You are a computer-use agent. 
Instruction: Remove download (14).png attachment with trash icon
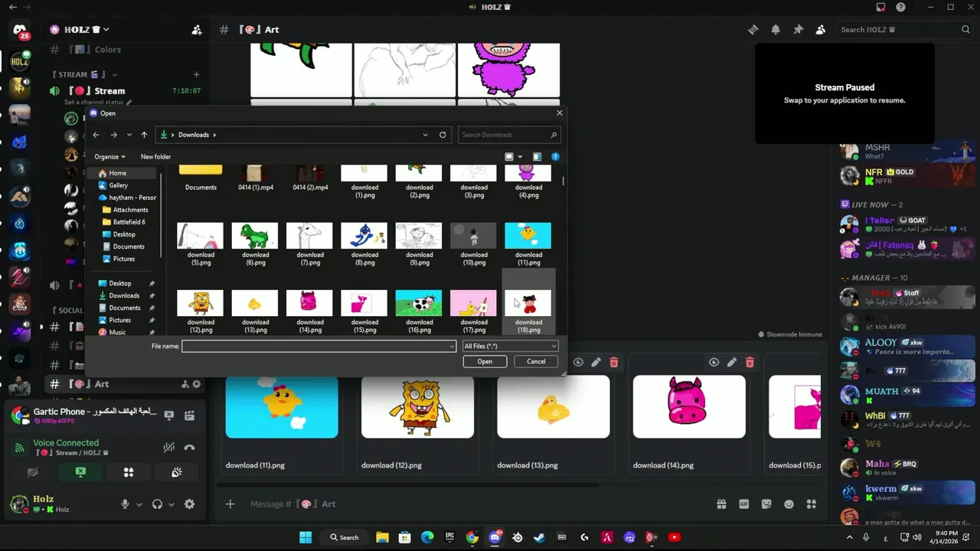(750, 362)
